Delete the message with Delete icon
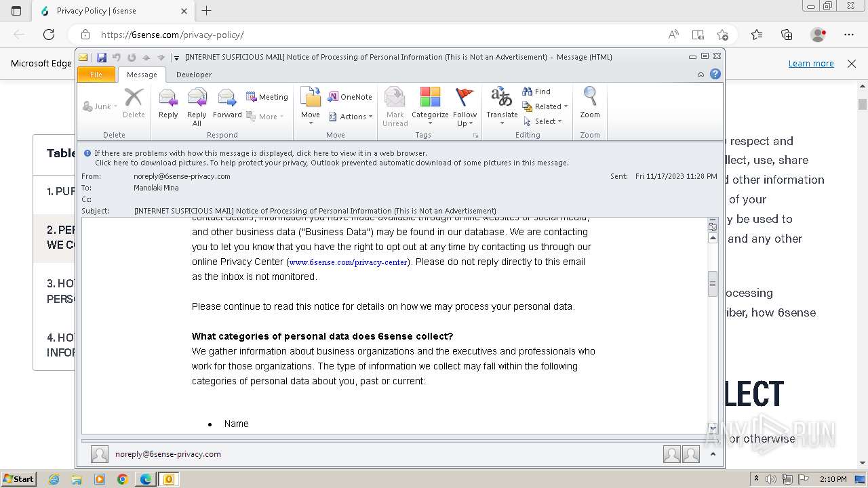The width and height of the screenshot is (868, 488). click(134, 103)
